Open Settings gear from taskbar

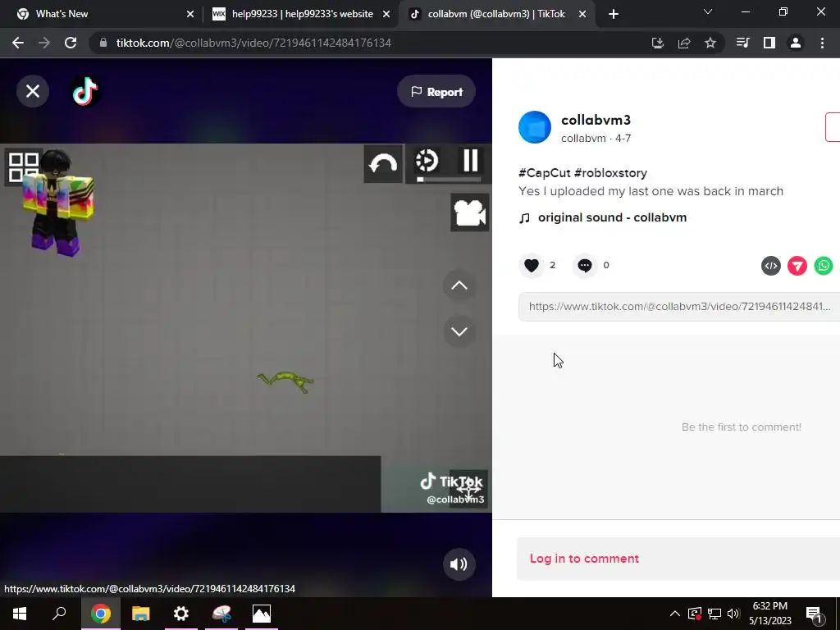tap(181, 614)
